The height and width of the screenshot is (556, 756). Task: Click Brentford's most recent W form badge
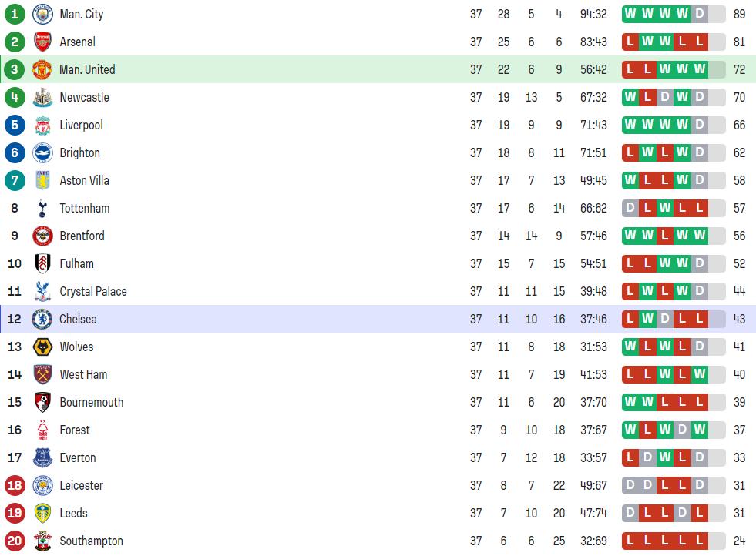pyautogui.click(x=700, y=236)
